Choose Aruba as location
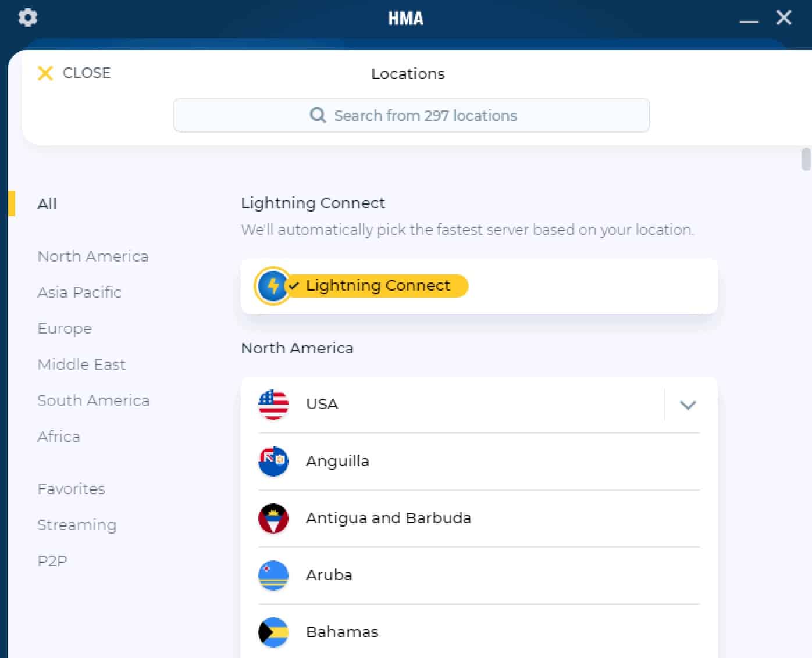 click(479, 575)
